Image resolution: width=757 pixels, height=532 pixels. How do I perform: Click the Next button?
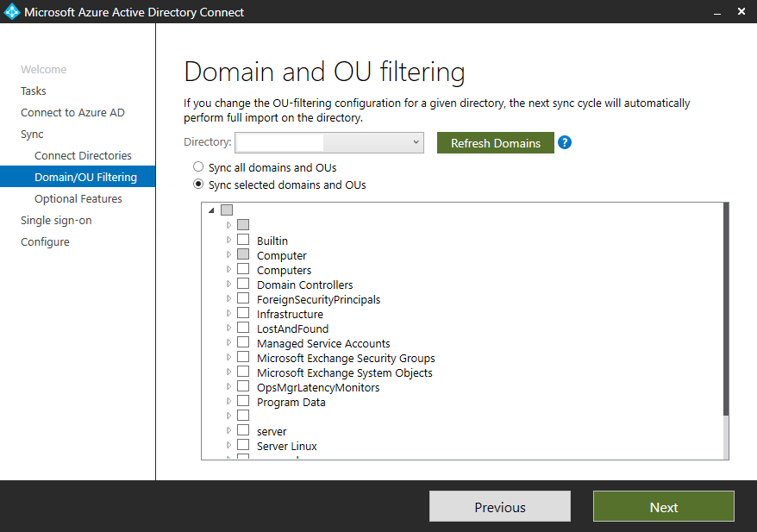click(663, 506)
